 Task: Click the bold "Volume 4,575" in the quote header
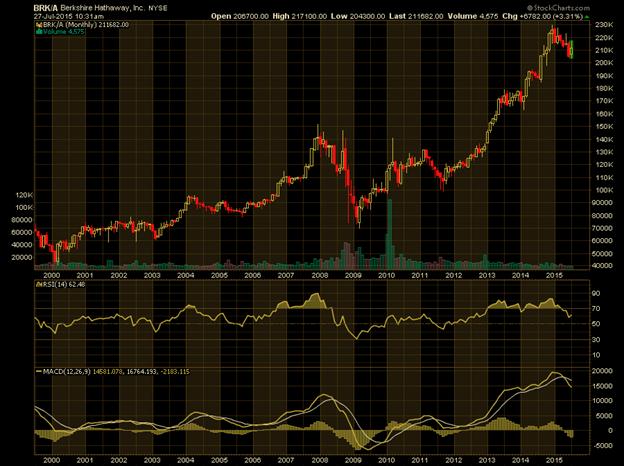pos(473,16)
